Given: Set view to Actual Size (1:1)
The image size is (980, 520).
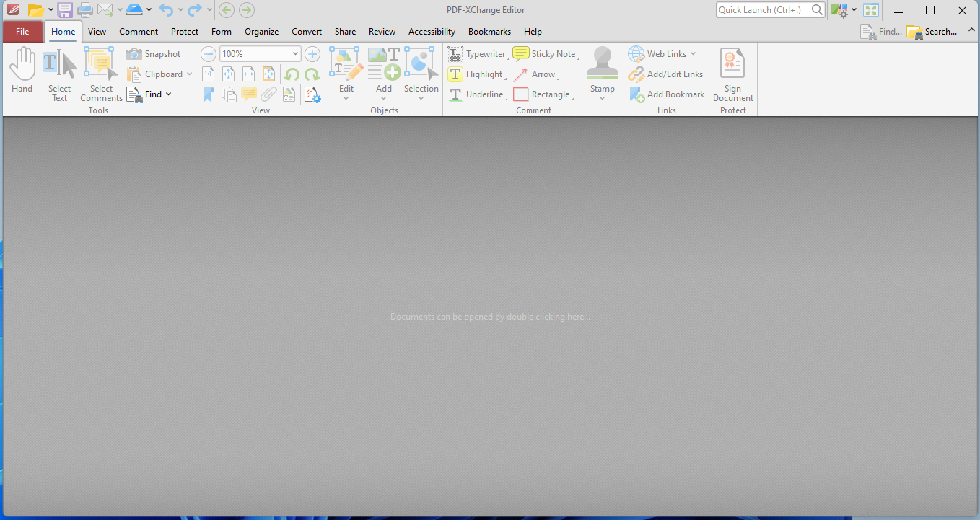Looking at the screenshot, I should click(x=208, y=74).
